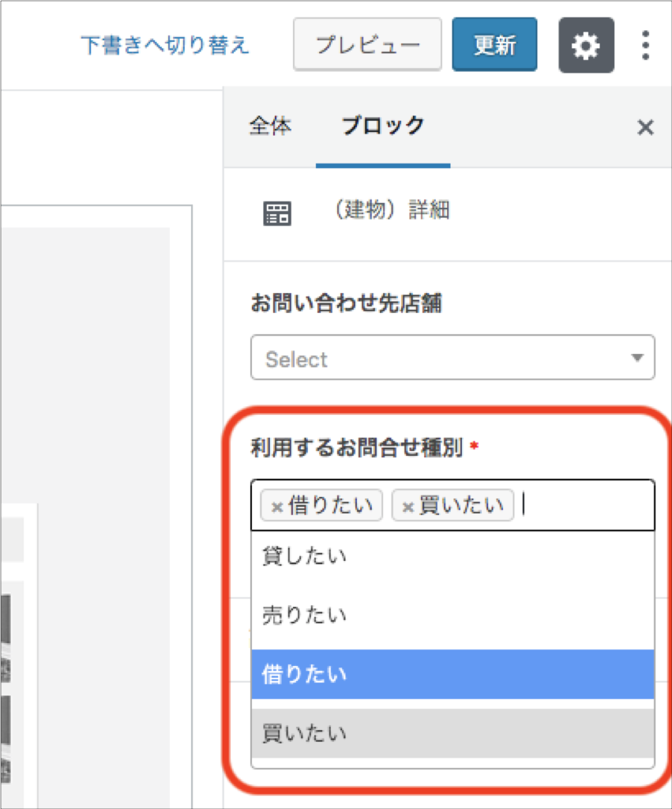Switch to the 全体 tab

(x=270, y=126)
